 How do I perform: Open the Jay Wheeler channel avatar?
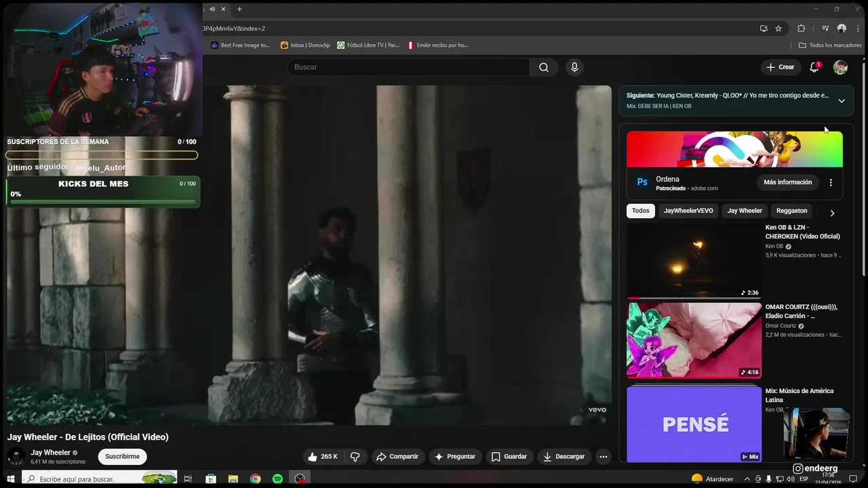pyautogui.click(x=16, y=457)
